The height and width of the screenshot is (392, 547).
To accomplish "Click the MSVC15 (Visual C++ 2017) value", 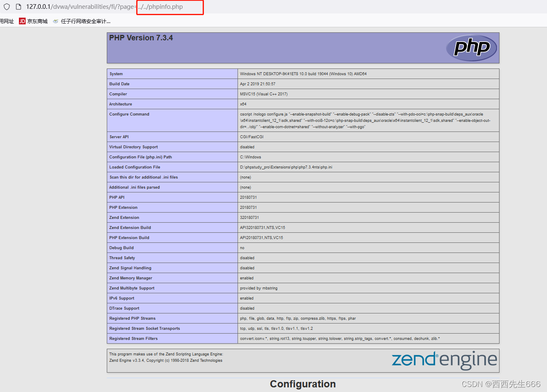I will pyautogui.click(x=264, y=94).
